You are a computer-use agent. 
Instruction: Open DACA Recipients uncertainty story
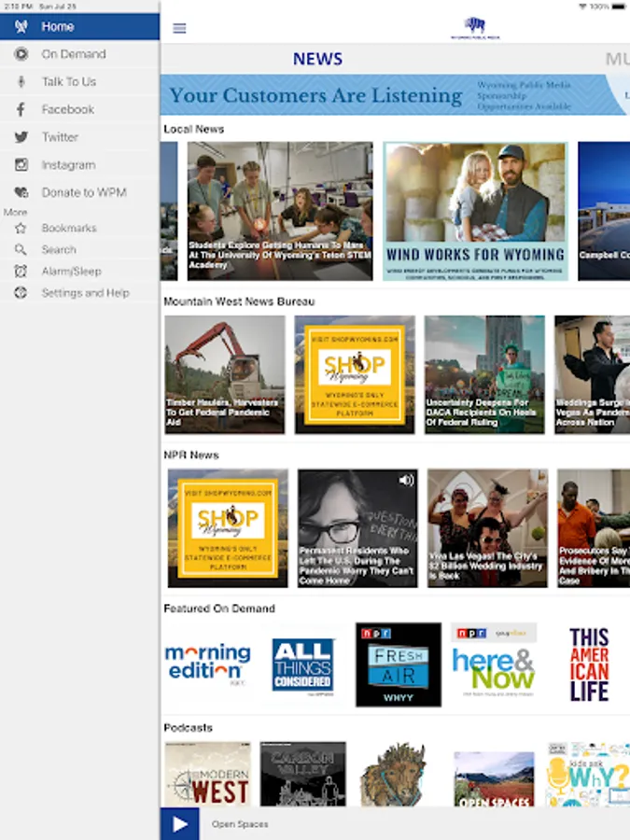484,374
